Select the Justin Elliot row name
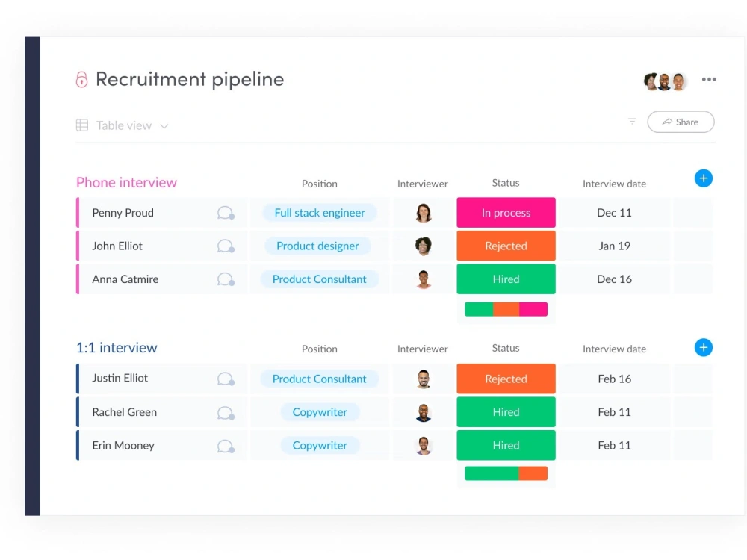The height and width of the screenshot is (560, 747). pyautogui.click(x=120, y=378)
